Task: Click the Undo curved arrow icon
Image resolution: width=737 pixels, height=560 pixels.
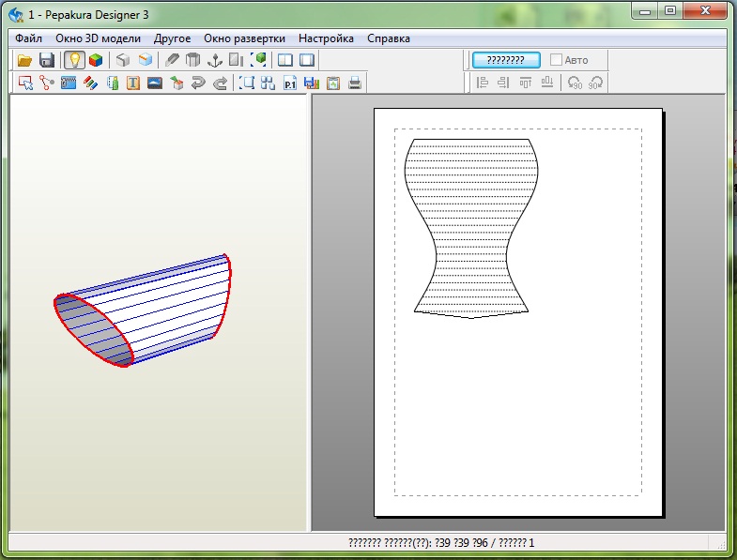Action: click(x=198, y=83)
